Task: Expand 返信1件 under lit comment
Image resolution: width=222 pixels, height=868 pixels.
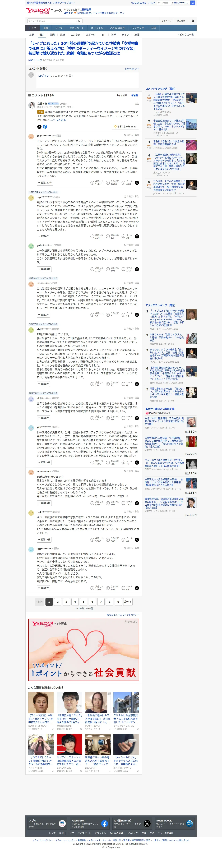Action: click(x=43, y=315)
